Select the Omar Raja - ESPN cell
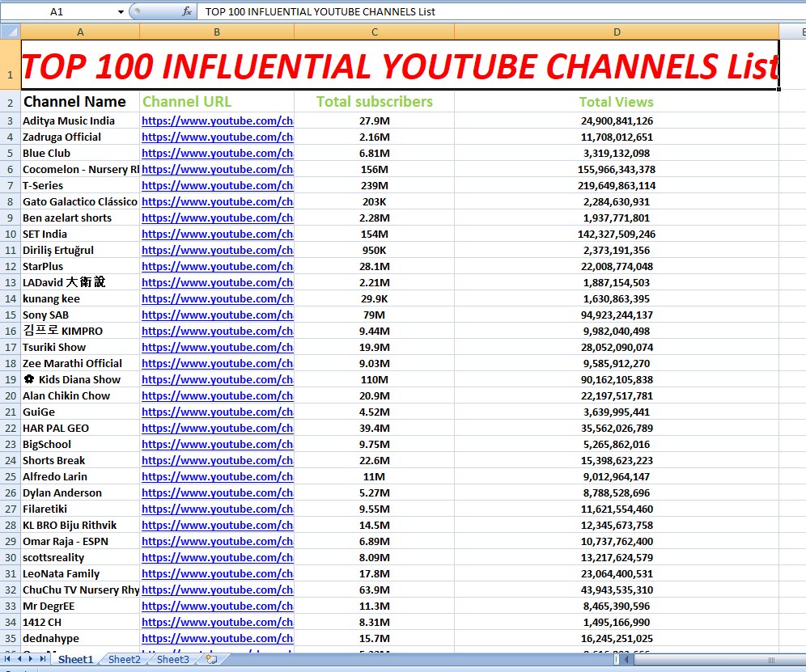 pos(80,542)
